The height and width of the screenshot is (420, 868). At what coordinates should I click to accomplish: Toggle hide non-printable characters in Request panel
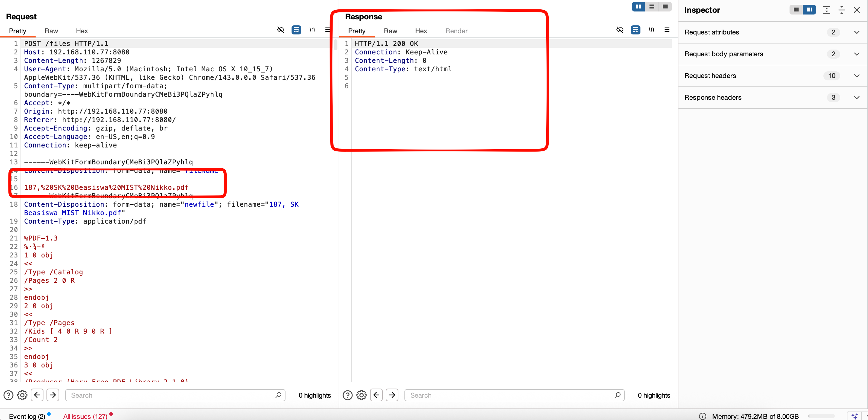click(x=280, y=30)
